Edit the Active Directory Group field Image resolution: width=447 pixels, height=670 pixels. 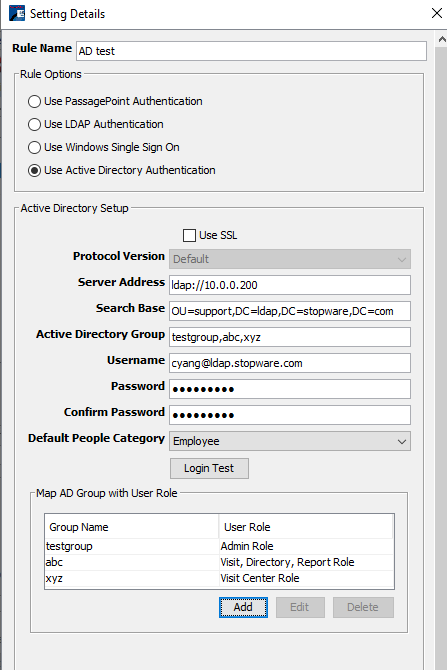pos(290,337)
